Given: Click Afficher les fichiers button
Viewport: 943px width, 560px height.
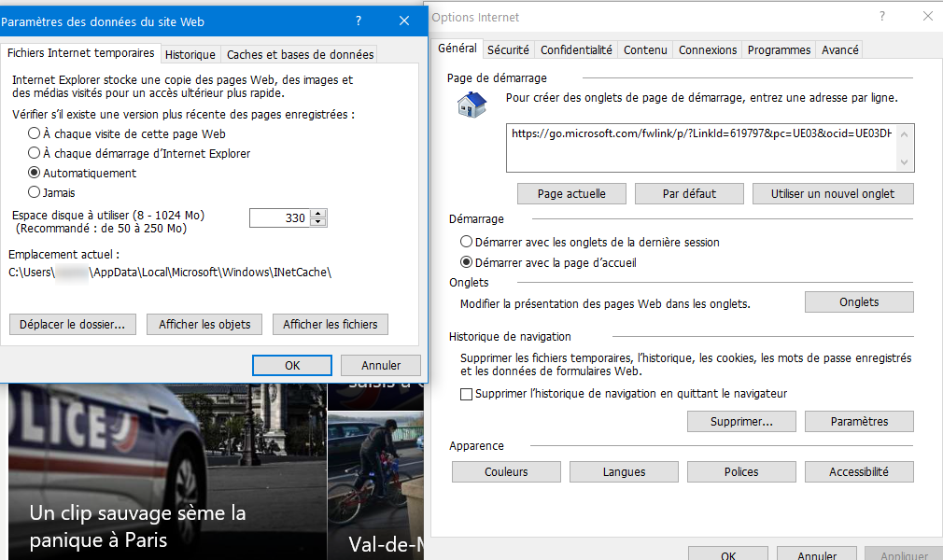Looking at the screenshot, I should [x=331, y=324].
